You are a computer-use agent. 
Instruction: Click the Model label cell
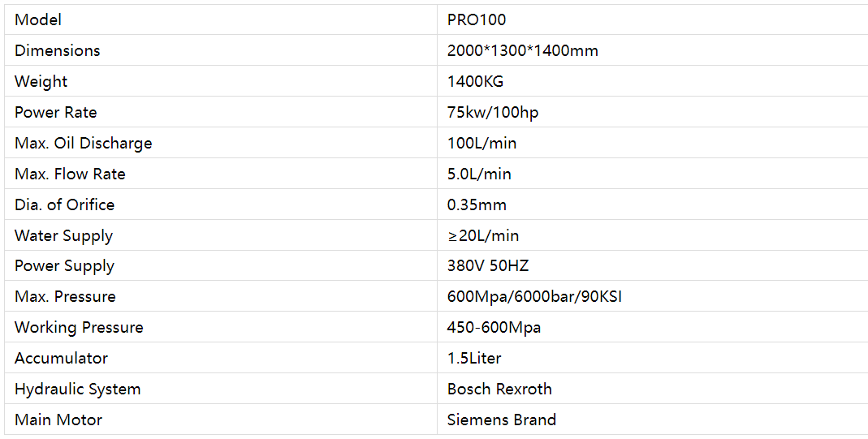(38, 19)
